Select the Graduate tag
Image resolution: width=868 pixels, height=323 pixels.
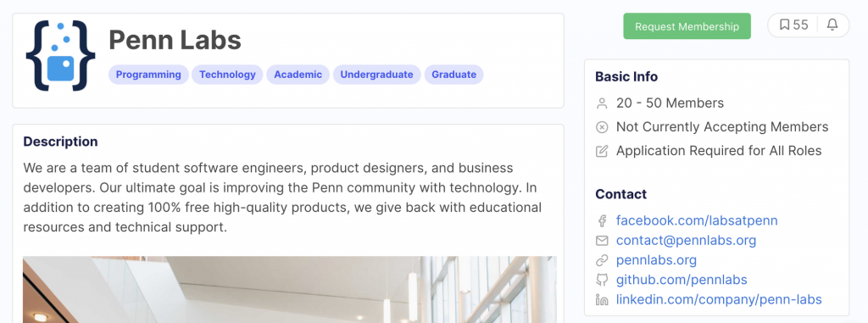pos(454,75)
